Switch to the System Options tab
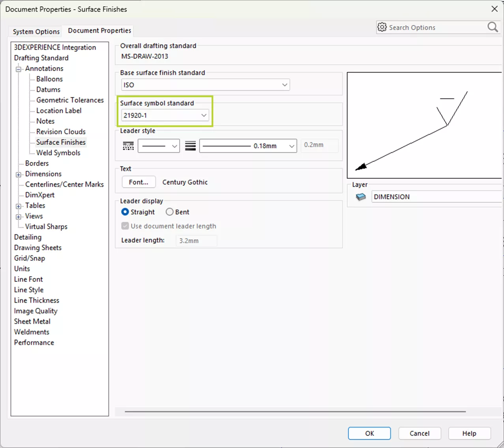The width and height of the screenshot is (504, 448). pyautogui.click(x=36, y=32)
